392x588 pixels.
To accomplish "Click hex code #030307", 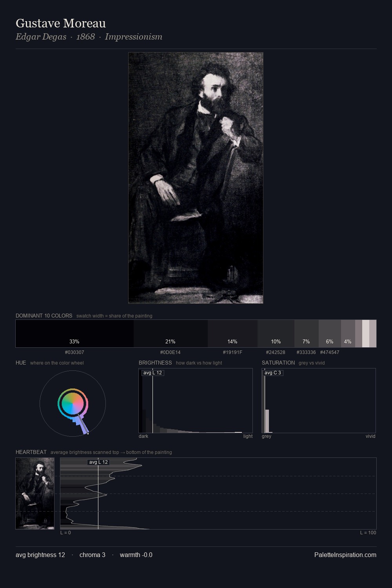I will tap(74, 352).
